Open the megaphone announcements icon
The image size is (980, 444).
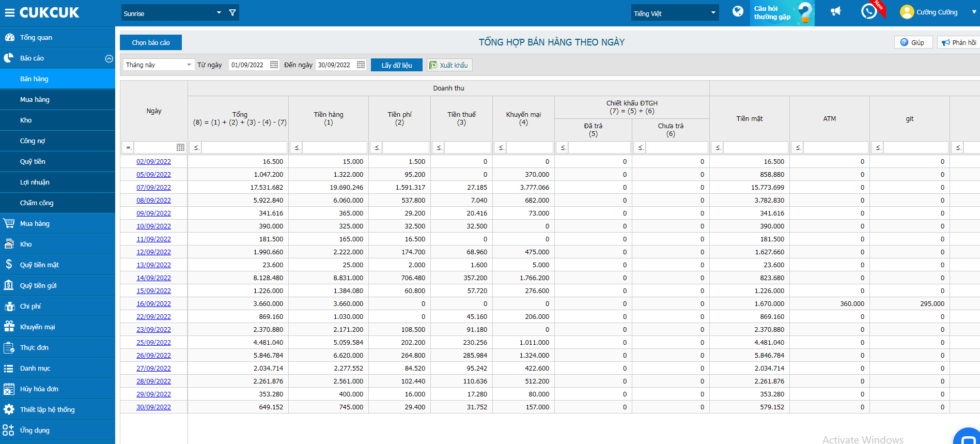pos(835,11)
